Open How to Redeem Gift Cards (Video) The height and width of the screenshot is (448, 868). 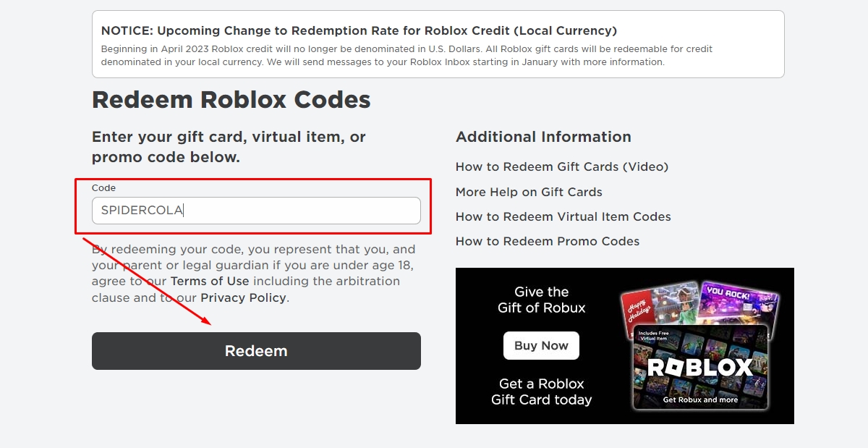pos(562,166)
